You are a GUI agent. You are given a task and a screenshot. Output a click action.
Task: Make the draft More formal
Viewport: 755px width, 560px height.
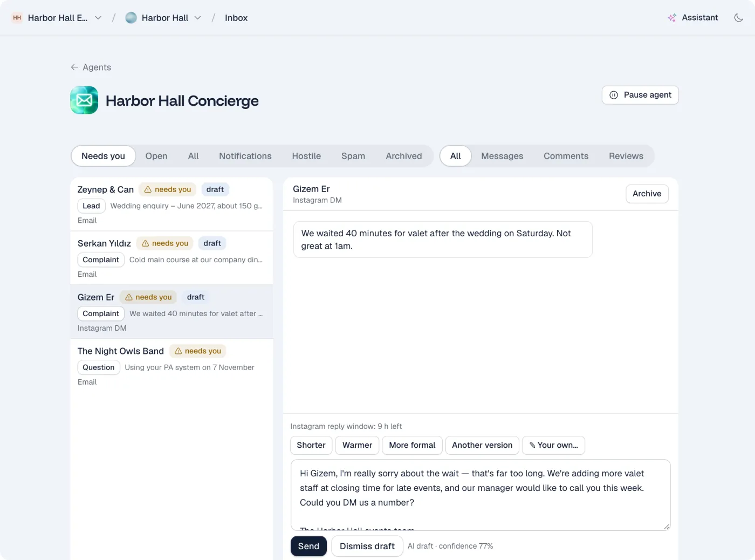(412, 445)
